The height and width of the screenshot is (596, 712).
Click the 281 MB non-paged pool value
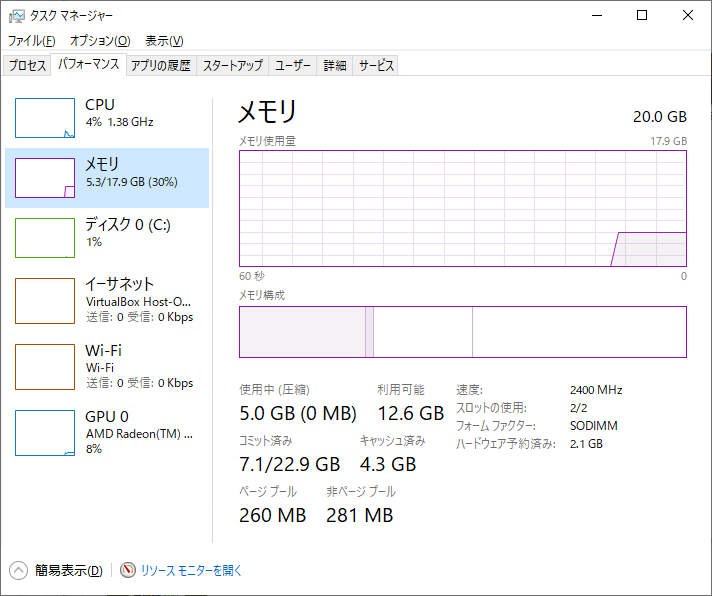[x=360, y=515]
